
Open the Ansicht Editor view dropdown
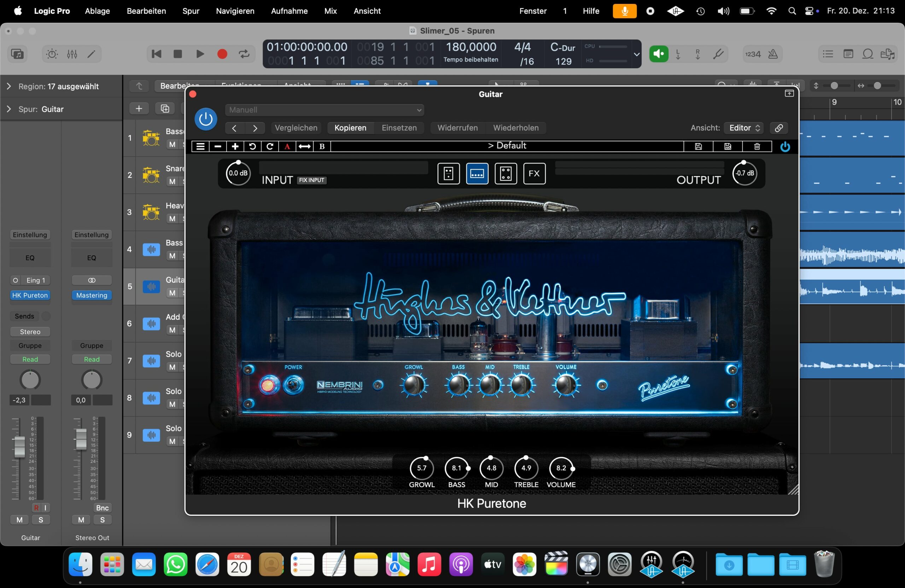tap(744, 128)
